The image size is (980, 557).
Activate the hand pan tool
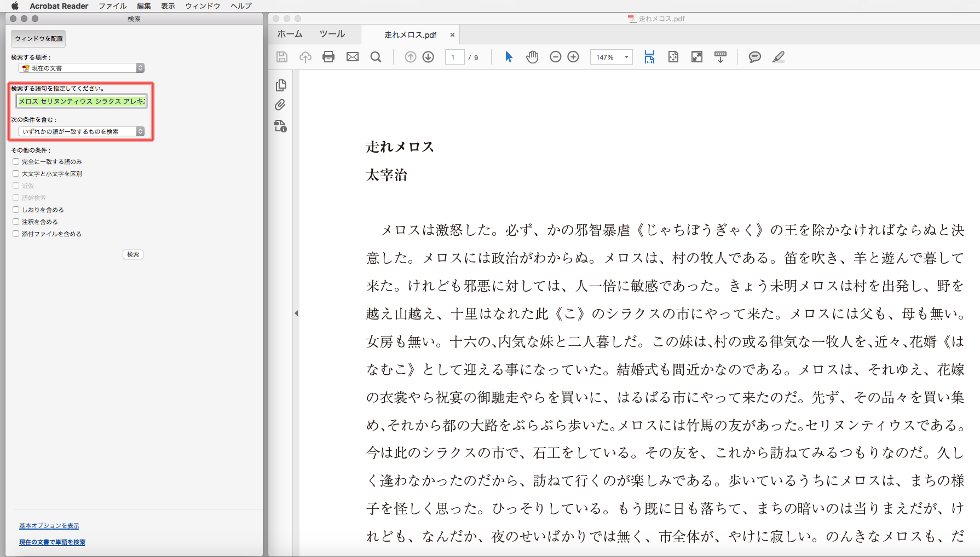coord(532,57)
